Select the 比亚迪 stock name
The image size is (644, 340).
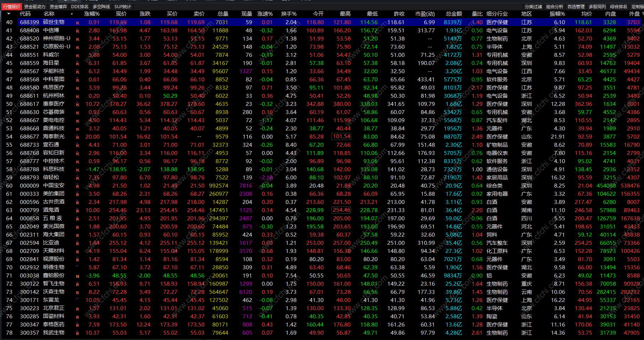coord(51,243)
